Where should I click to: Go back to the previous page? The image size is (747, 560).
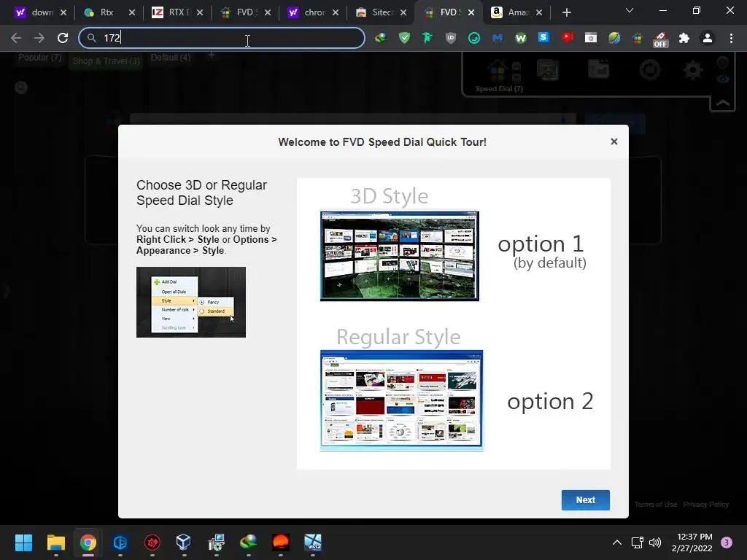tap(16, 38)
